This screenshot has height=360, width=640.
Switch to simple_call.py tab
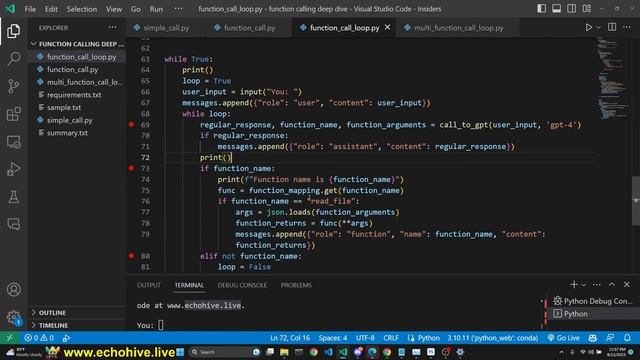click(167, 28)
